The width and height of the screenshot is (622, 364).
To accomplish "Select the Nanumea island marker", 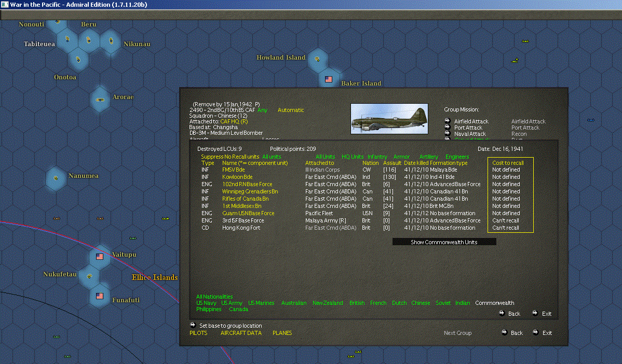I will (x=56, y=178).
